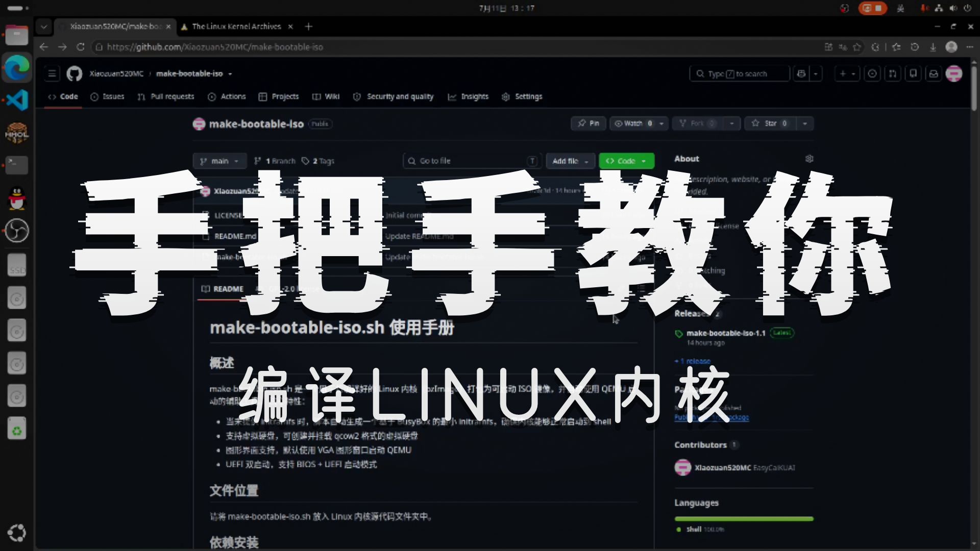Open the Code repository tab

(63, 96)
